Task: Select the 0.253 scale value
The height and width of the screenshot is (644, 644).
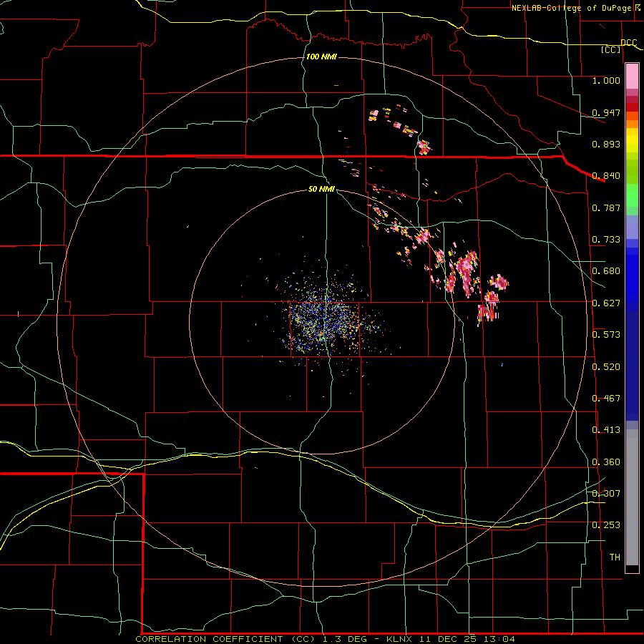Action: coord(606,525)
